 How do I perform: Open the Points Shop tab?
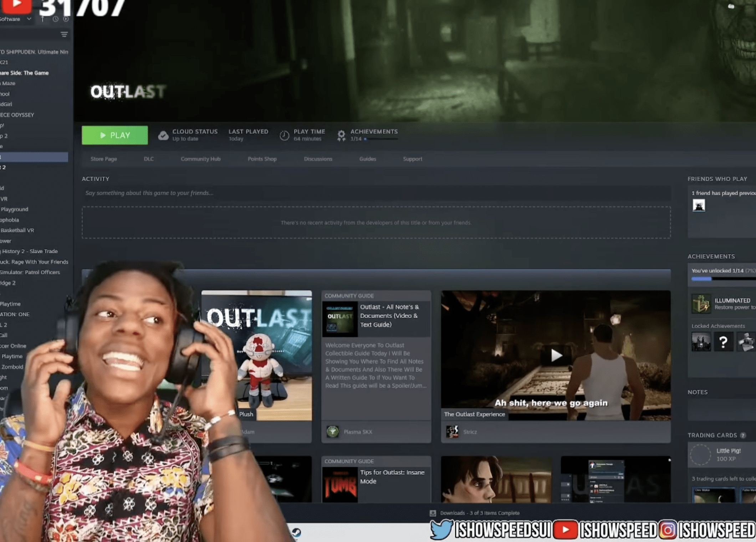tap(262, 159)
